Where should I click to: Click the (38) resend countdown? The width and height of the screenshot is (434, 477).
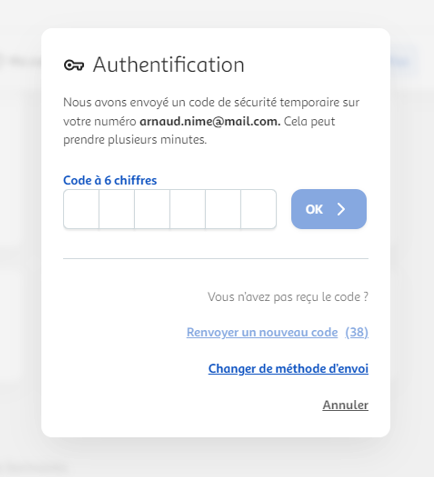point(357,332)
